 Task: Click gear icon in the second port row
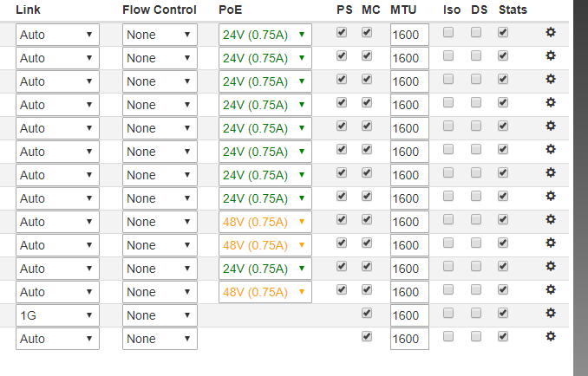click(x=550, y=55)
